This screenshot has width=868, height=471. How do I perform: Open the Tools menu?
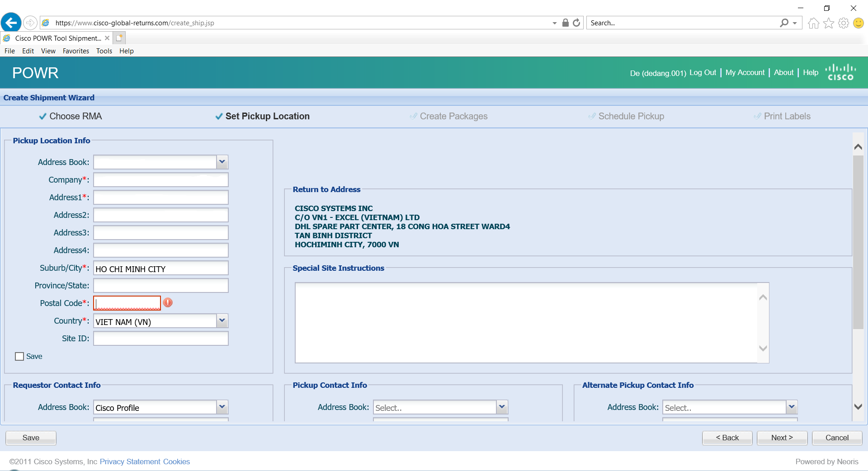coord(104,51)
